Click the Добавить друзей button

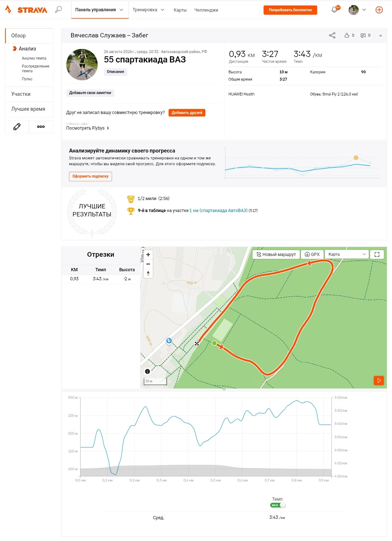(187, 113)
